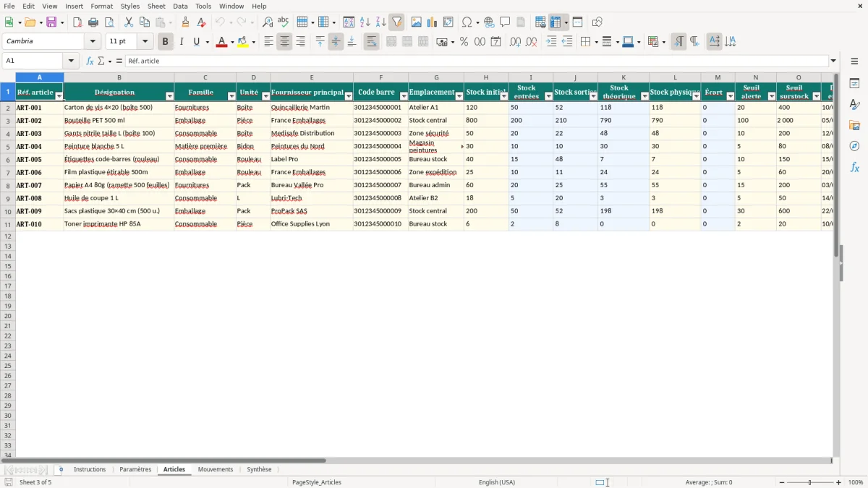Toggle Center Vertically alignment
This screenshot has width=868, height=488.
[336, 42]
